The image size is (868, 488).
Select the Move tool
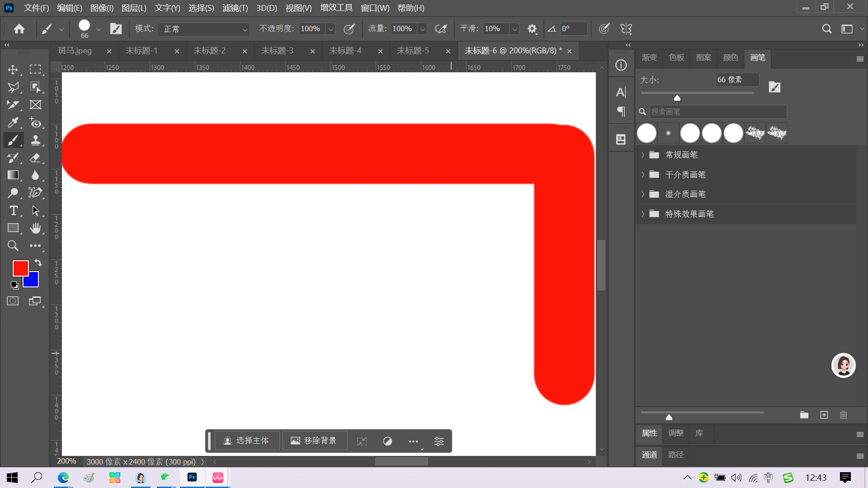[x=13, y=70]
